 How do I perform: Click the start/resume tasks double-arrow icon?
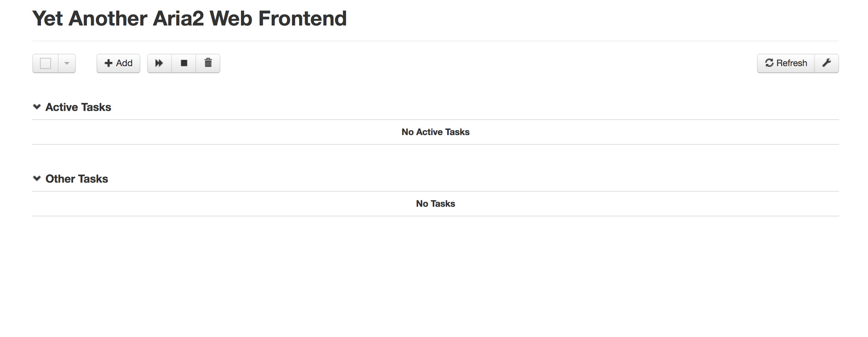tap(159, 63)
